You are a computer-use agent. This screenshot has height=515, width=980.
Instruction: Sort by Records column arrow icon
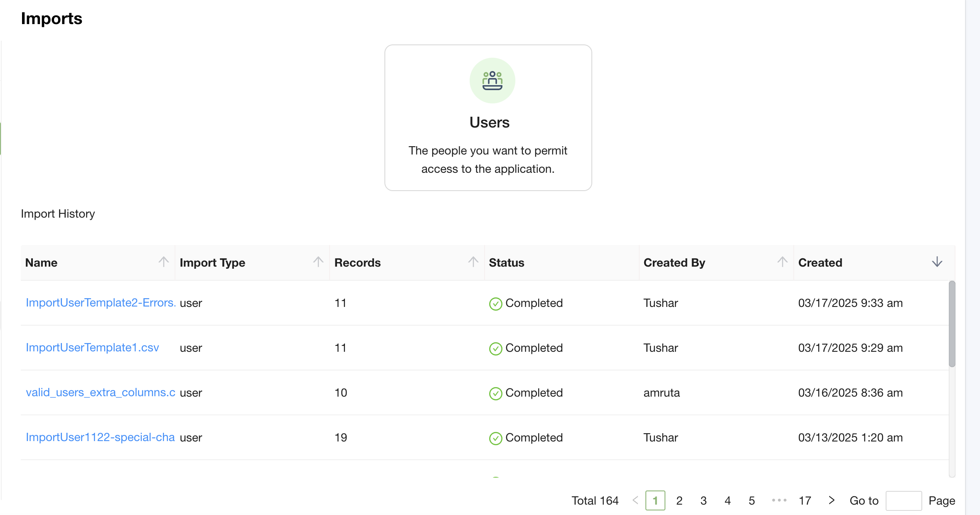point(473,262)
